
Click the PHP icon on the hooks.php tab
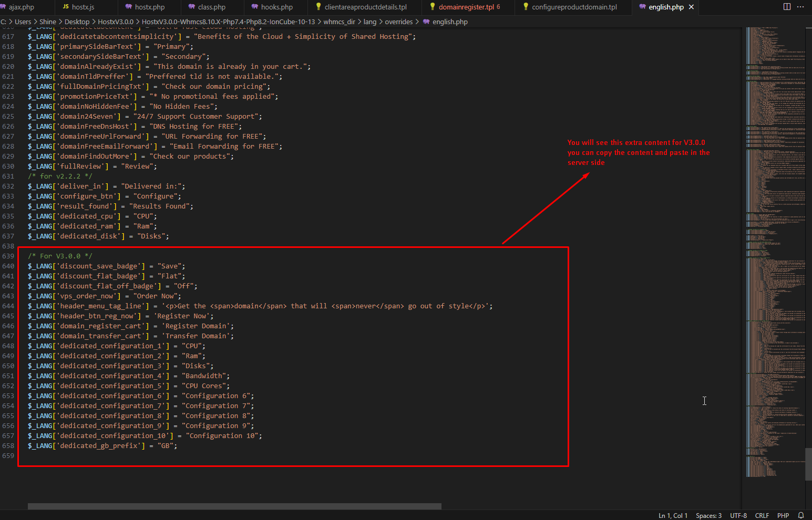255,7
